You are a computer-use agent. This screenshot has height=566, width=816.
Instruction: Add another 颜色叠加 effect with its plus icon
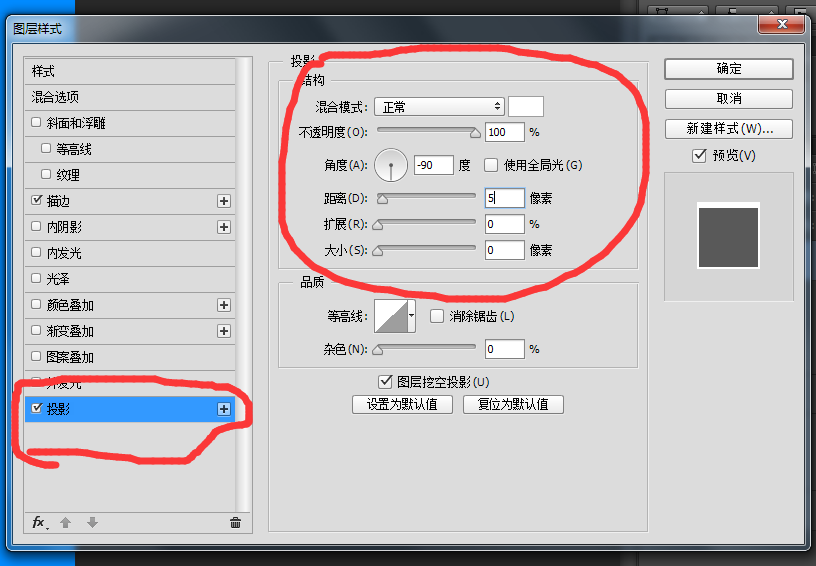pyautogui.click(x=224, y=305)
